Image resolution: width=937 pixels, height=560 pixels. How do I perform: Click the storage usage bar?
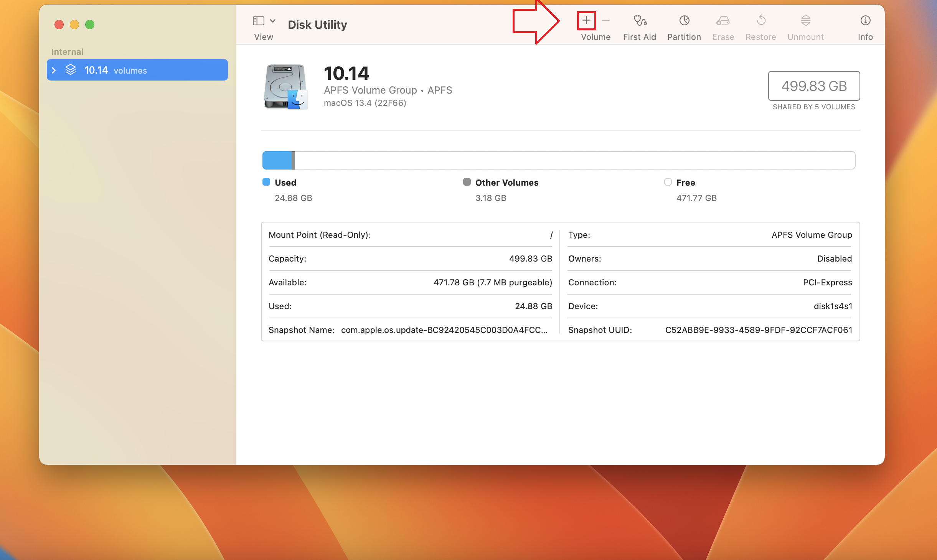pos(558,160)
